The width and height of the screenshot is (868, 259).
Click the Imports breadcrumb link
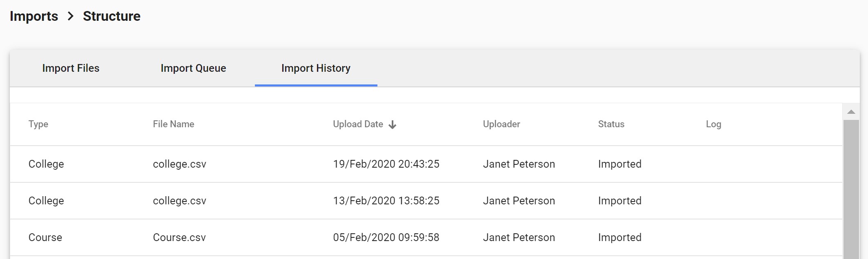click(x=34, y=16)
